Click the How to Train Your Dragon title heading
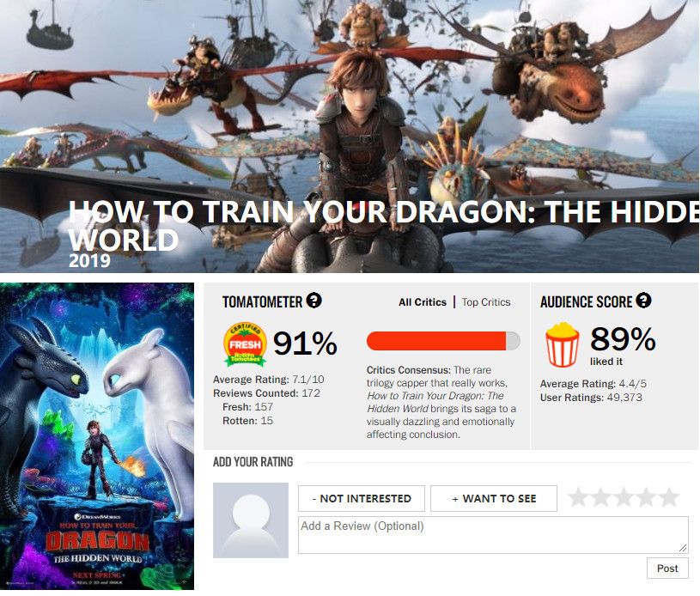Screen dimensions: 700x596 [x=385, y=226]
